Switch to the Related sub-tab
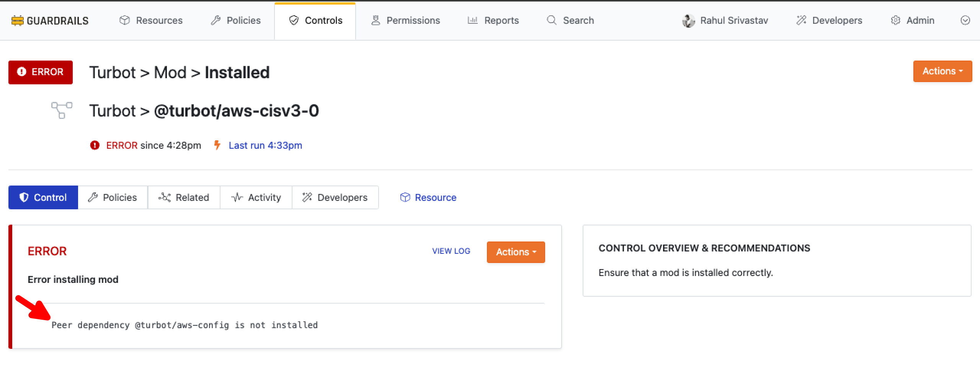980x368 pixels. (x=184, y=197)
